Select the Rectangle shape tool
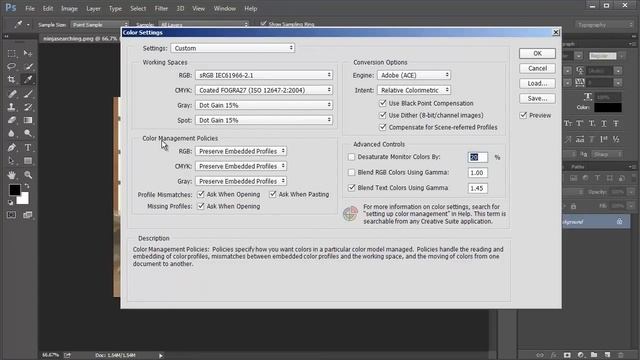 [28, 160]
